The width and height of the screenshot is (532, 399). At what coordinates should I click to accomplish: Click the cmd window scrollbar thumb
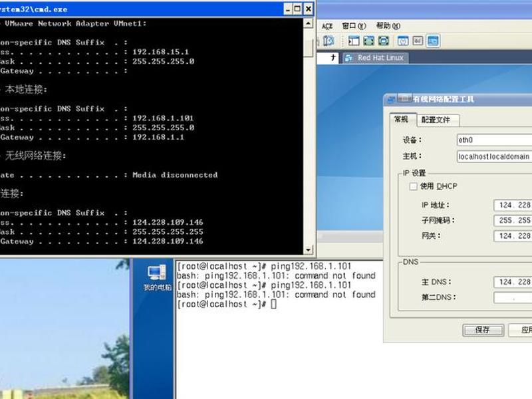(x=308, y=49)
